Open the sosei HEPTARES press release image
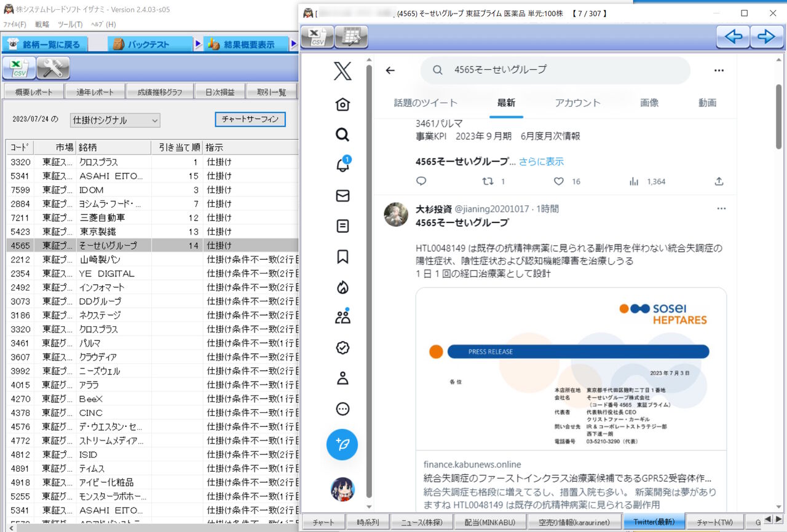The width and height of the screenshot is (787, 532). tap(571, 369)
